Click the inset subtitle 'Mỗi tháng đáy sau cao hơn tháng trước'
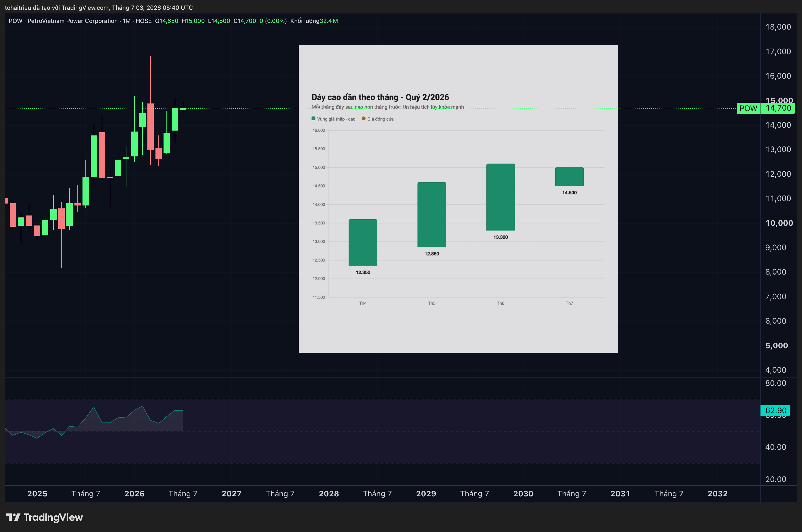Screen dimensions: 802x532 (356, 107)
